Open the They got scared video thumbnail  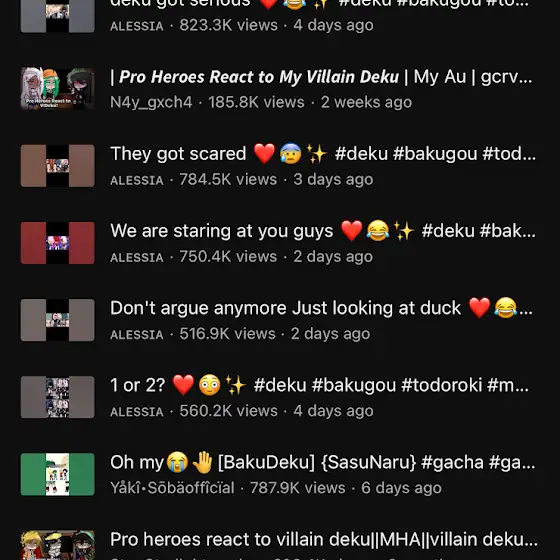(58, 166)
